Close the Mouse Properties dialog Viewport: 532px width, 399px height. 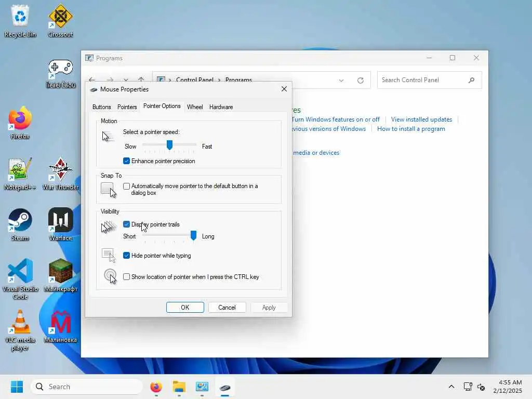[284, 89]
